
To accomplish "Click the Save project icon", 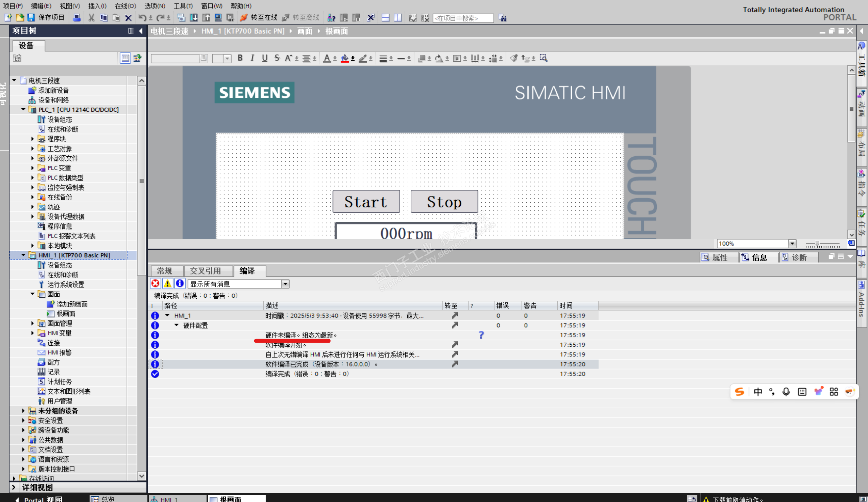I will click(31, 18).
